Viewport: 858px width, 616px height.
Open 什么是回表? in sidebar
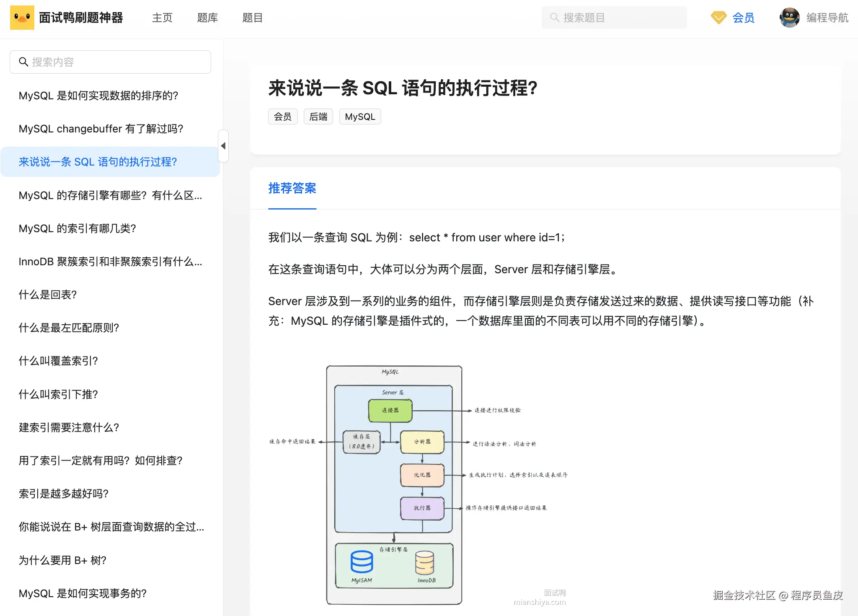point(48,295)
